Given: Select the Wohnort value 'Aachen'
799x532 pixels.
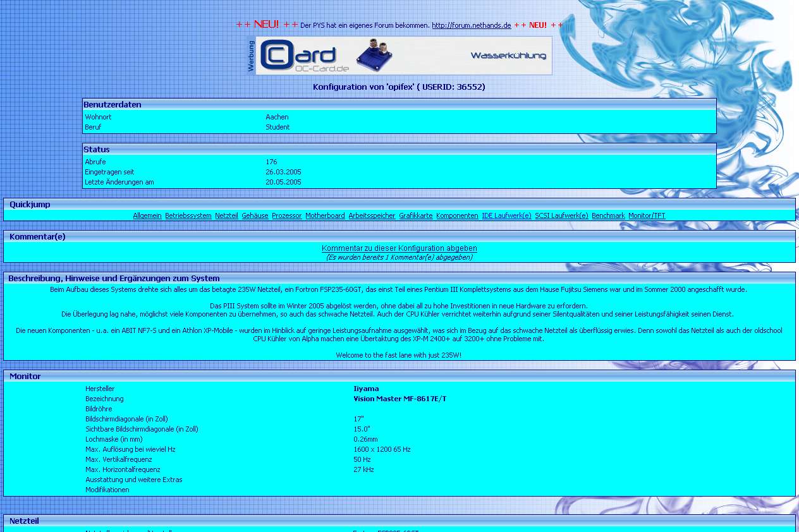Looking at the screenshot, I should 277,117.
